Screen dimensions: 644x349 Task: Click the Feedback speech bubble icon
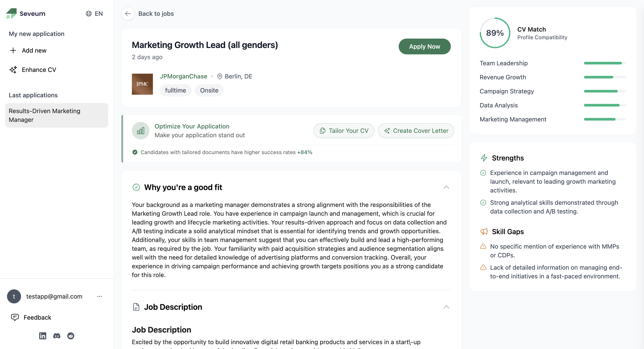[15, 317]
